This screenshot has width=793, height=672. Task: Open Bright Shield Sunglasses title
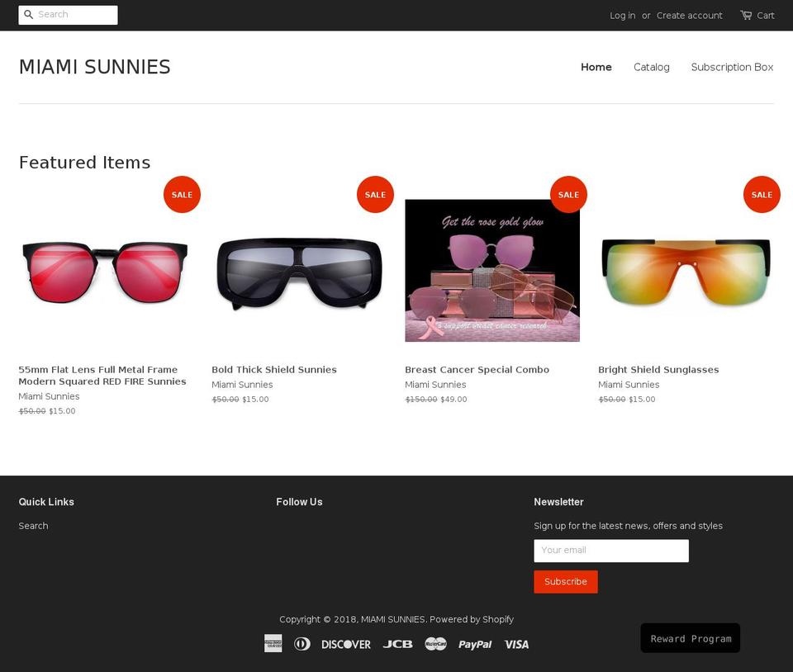[658, 370]
